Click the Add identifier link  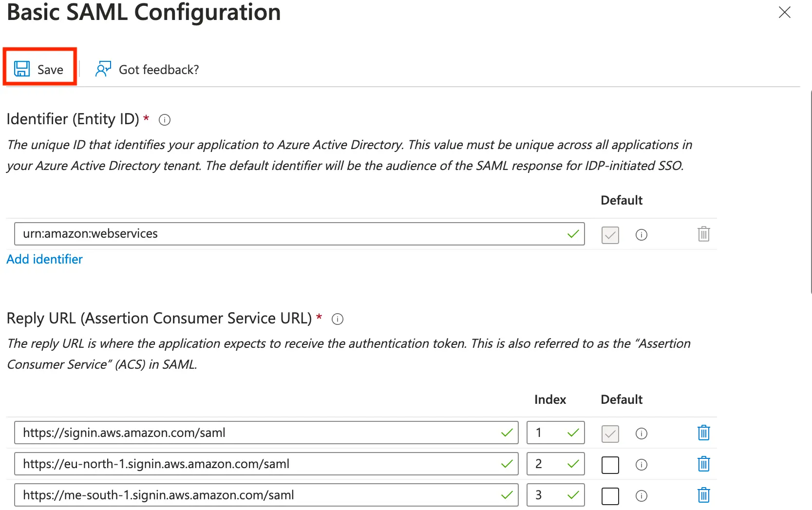click(44, 259)
